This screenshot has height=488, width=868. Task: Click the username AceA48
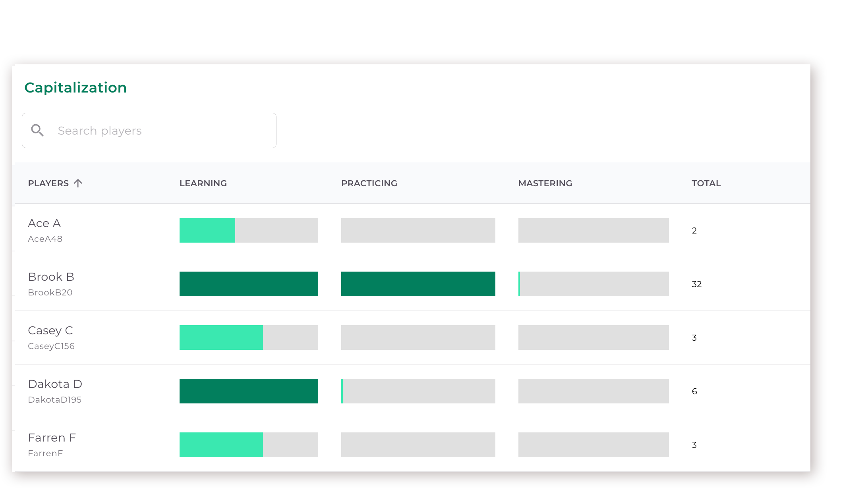[x=45, y=239]
